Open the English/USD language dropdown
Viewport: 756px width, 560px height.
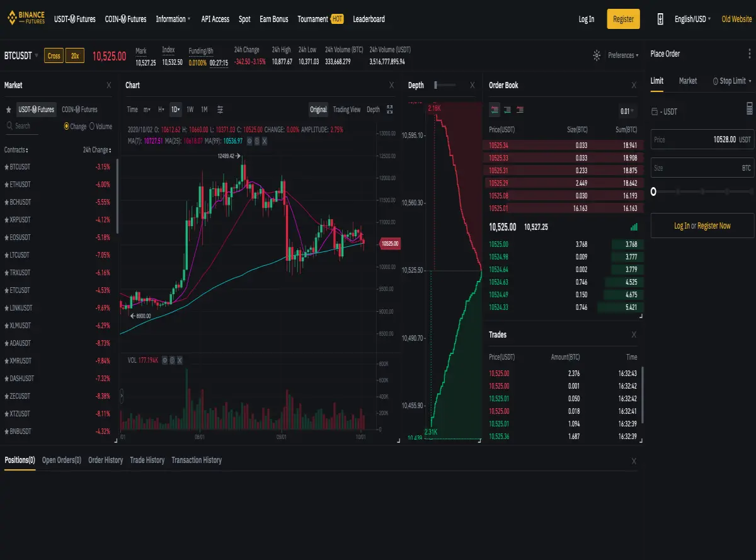tap(692, 19)
